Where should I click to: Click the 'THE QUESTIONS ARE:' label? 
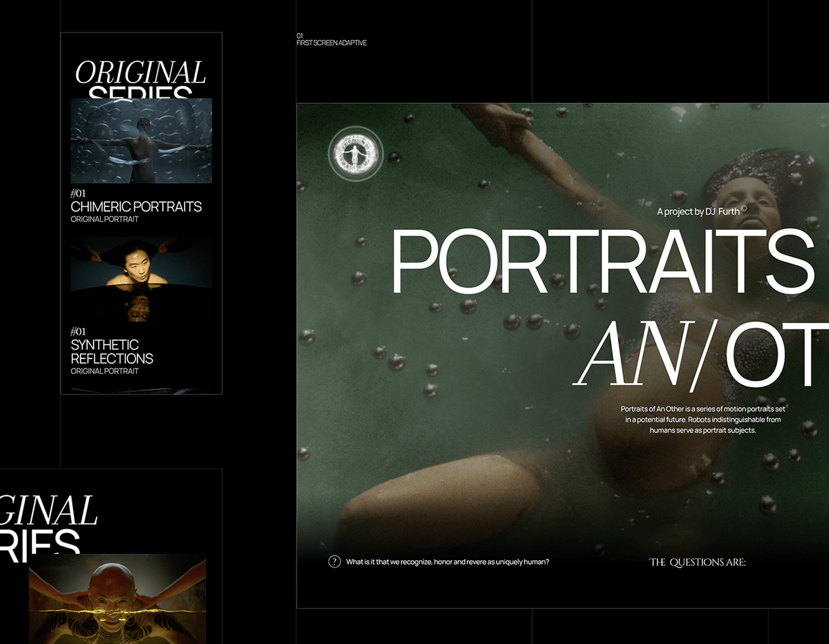point(697,562)
